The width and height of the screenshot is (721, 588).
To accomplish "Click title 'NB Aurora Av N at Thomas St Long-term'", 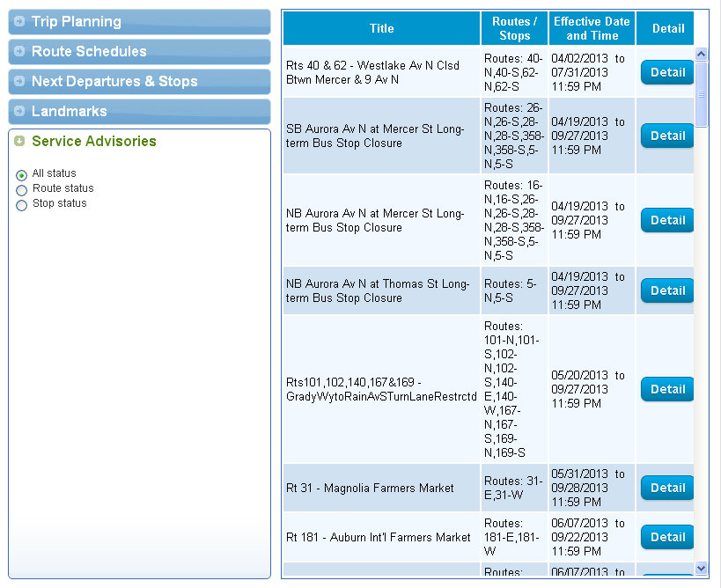I will pos(377,290).
